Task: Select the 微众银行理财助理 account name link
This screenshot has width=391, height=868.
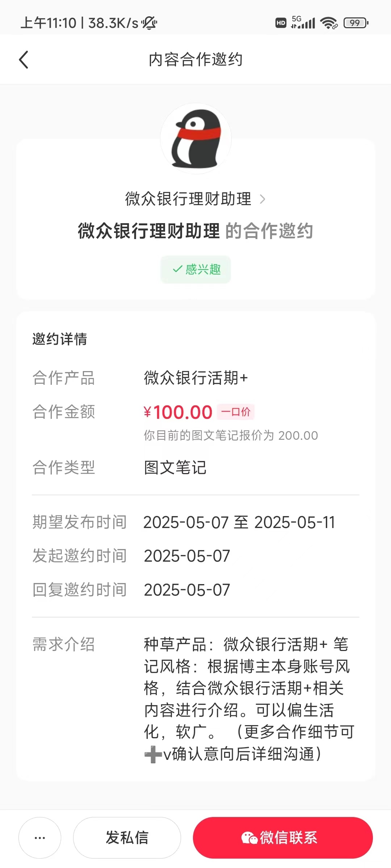Action: pos(188,199)
